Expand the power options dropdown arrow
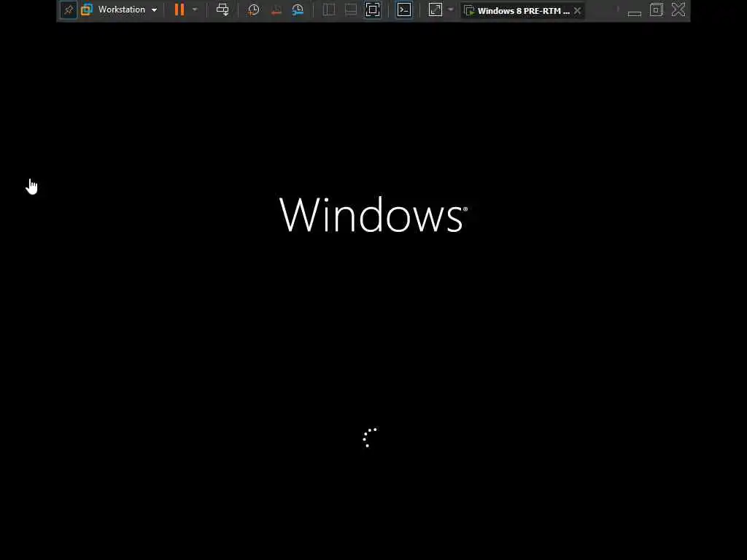Viewport: 747px width, 560px height. (x=195, y=9)
